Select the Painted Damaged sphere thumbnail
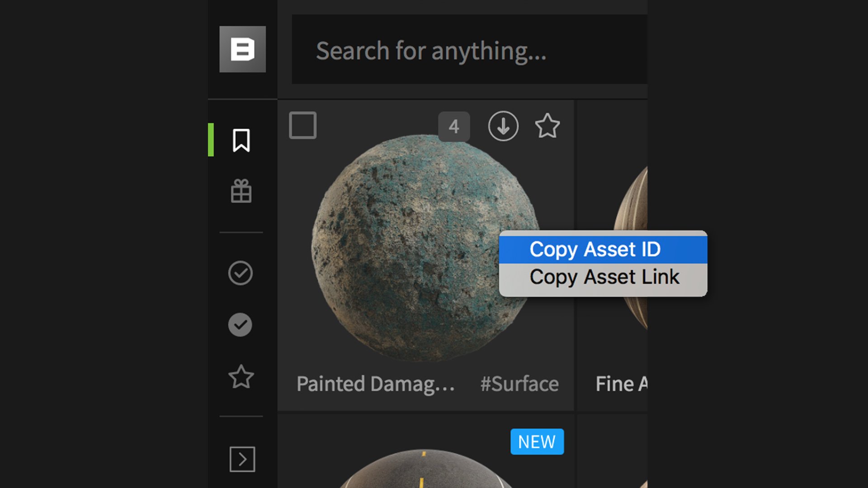 click(425, 248)
